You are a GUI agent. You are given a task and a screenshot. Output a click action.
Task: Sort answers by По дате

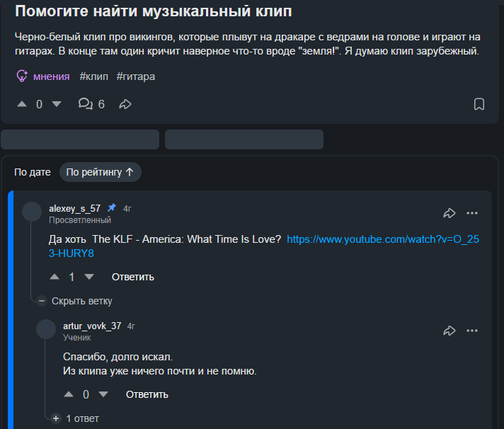tap(33, 172)
